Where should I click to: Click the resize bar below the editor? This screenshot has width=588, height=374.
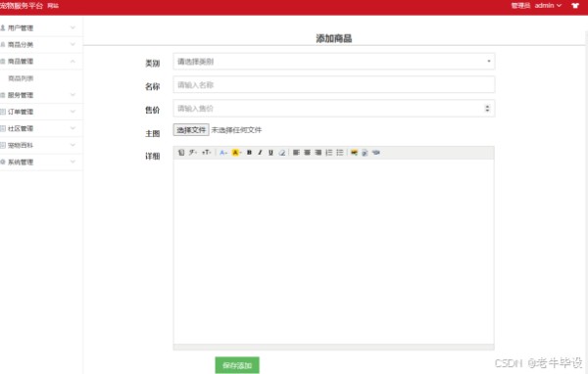[334, 347]
